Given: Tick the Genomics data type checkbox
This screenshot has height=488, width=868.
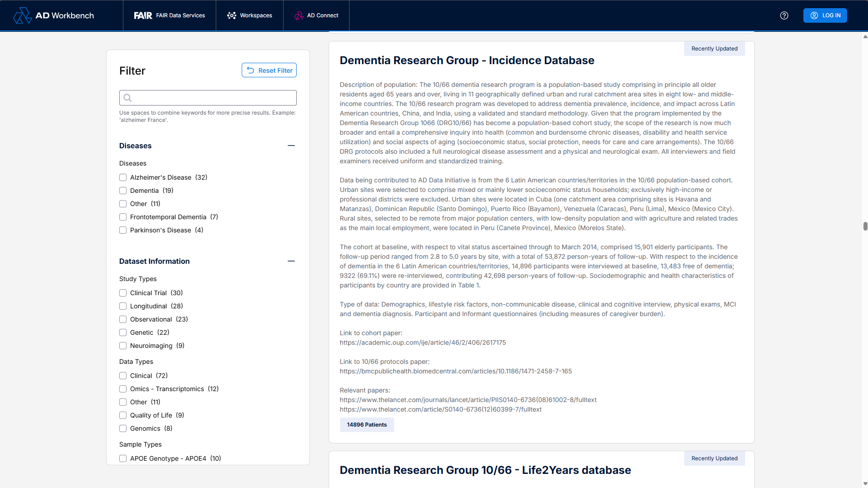Looking at the screenshot, I should tap(123, 428).
